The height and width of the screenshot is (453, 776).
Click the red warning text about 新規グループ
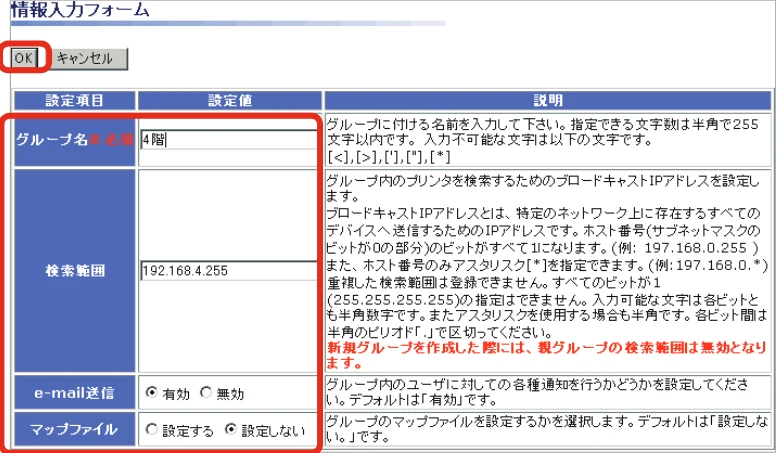pyautogui.click(x=546, y=355)
